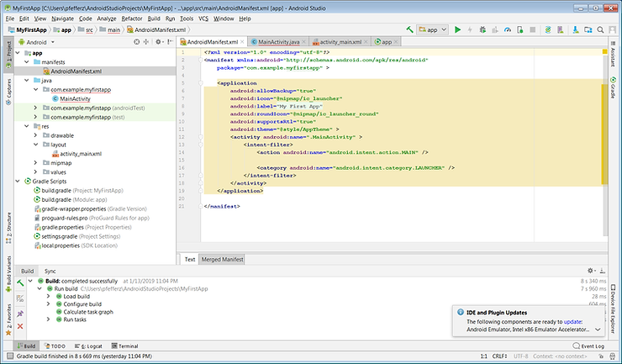The height and width of the screenshot is (364, 622).
Task: Click Attach debugger to Android process icon
Action: [x=520, y=29]
